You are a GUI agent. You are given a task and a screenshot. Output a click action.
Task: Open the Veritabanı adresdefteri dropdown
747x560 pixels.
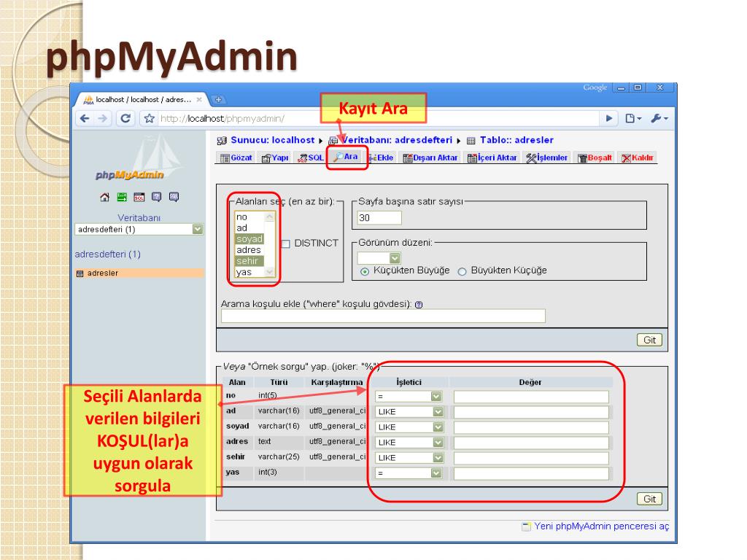pos(139,230)
